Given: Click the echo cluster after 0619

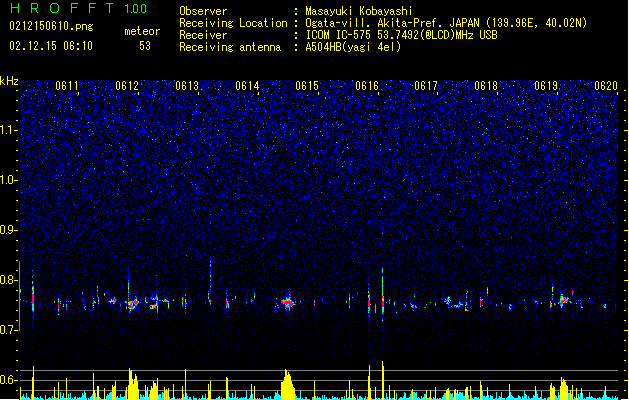Looking at the screenshot, I should (564, 299).
